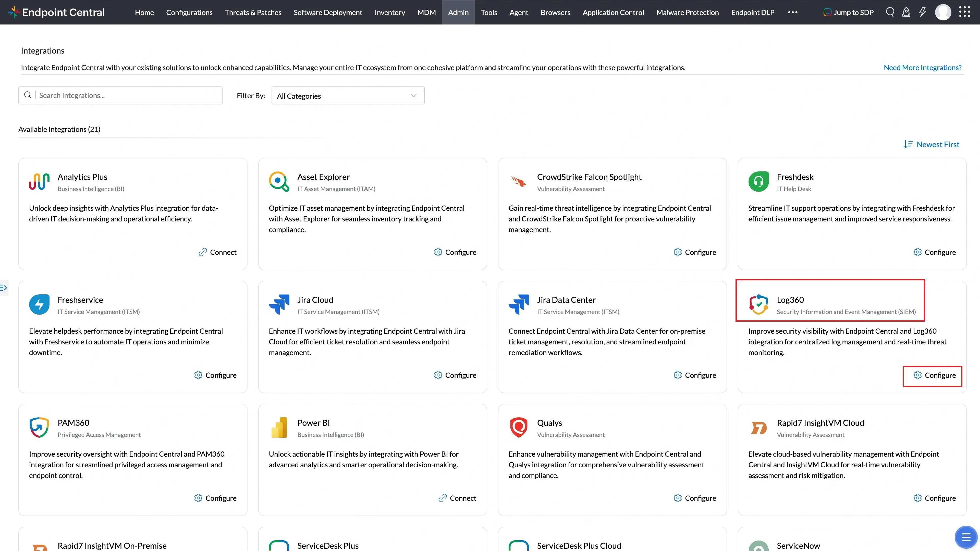
Task: Click the Jira Cloud logo icon
Action: coord(279,304)
